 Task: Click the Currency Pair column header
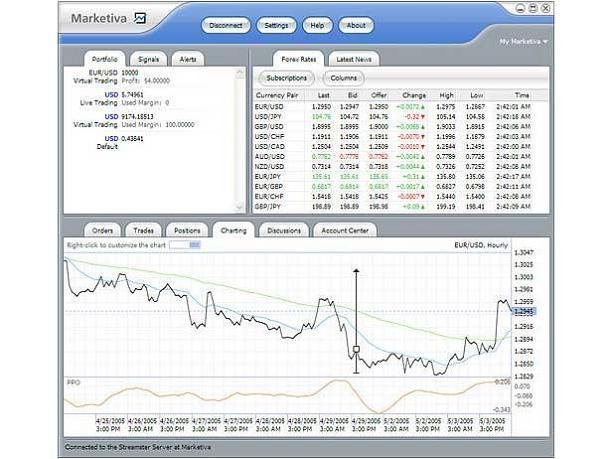tap(279, 95)
